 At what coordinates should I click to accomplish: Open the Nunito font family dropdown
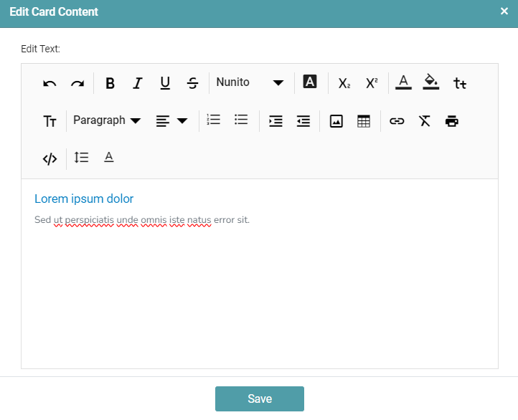(x=250, y=82)
